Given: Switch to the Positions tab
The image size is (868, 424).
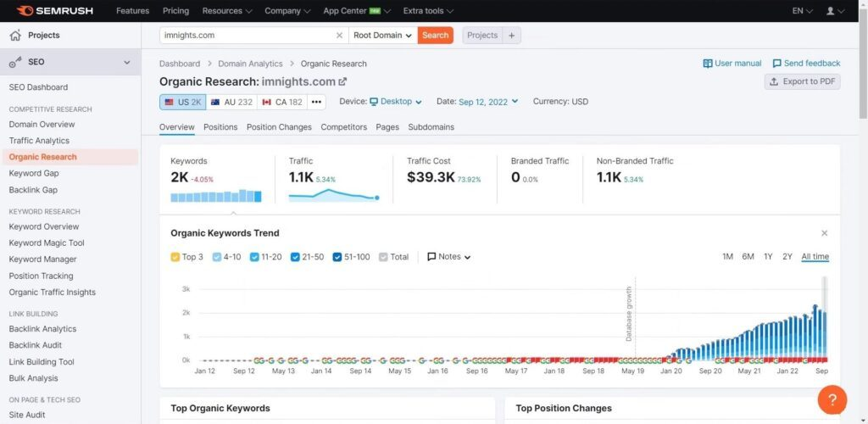Looking at the screenshot, I should (x=220, y=126).
